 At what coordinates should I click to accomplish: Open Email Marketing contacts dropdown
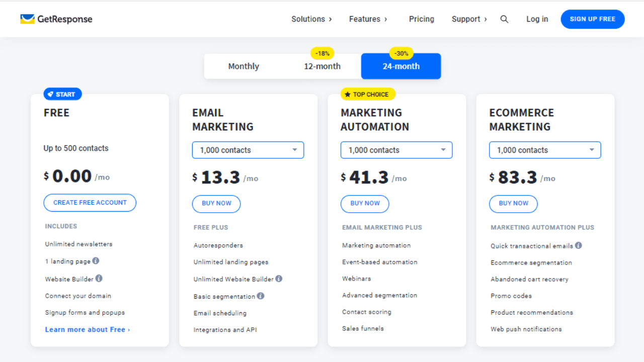[x=248, y=150]
